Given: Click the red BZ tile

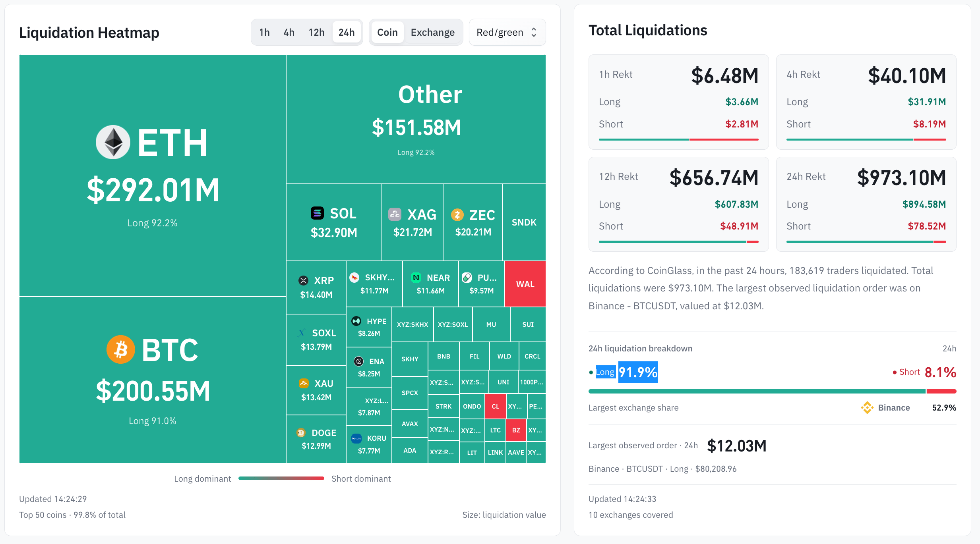Looking at the screenshot, I should (516, 430).
